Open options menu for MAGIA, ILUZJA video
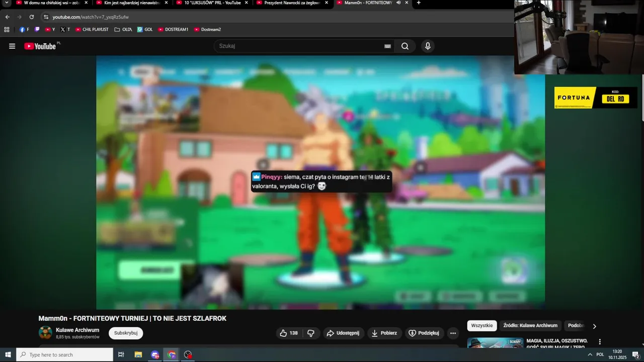644x362 pixels. point(599,341)
